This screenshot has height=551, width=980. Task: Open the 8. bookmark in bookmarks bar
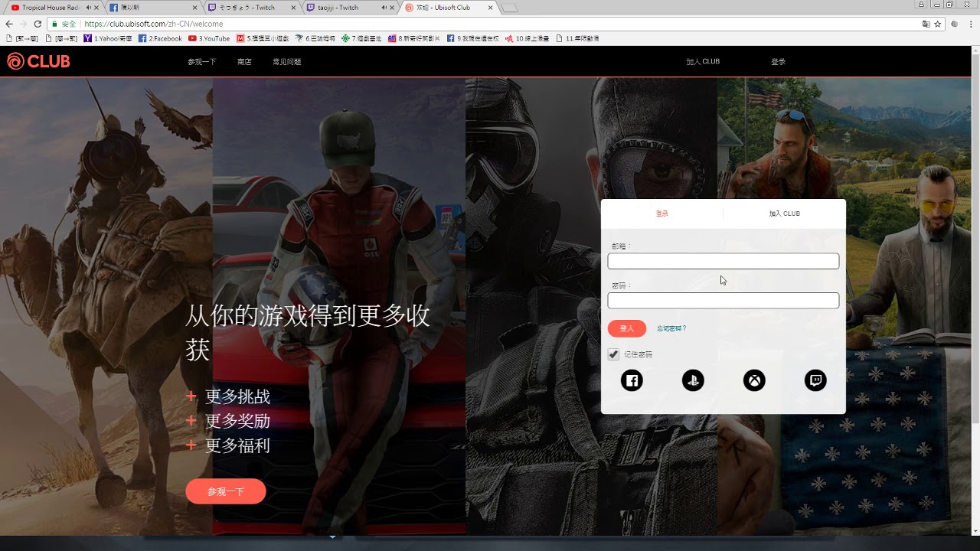[x=415, y=38]
